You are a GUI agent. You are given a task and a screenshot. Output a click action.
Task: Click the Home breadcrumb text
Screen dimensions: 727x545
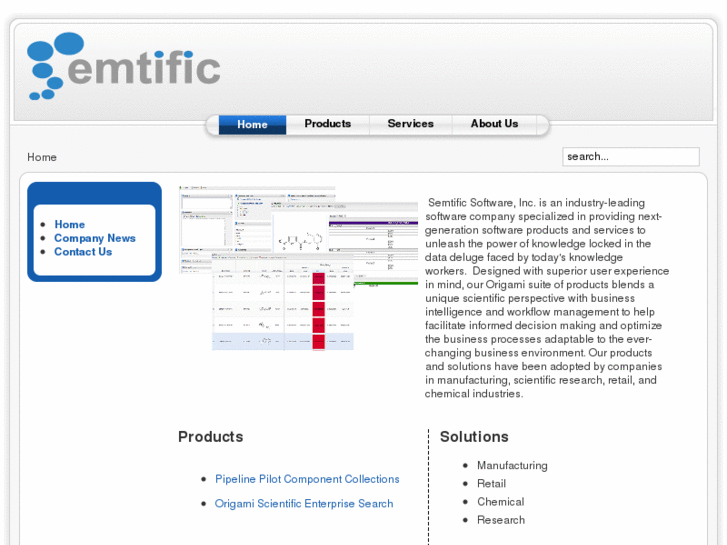42,157
